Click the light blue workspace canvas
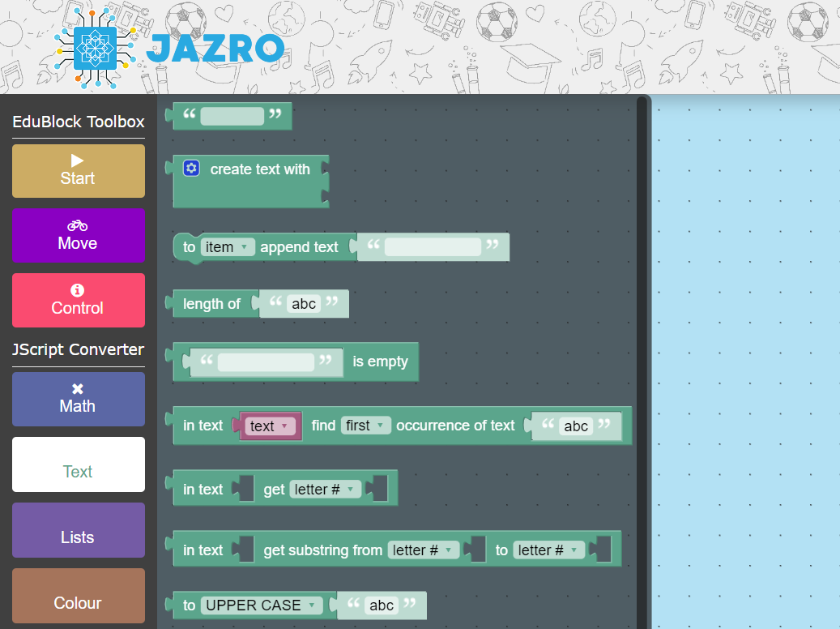This screenshot has width=840, height=629. 745,365
